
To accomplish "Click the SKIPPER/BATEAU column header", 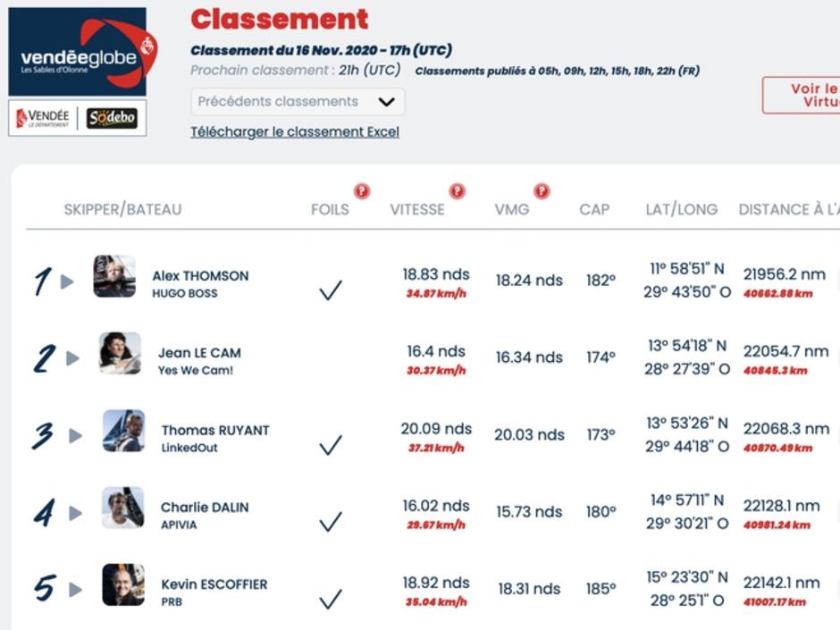I will [122, 209].
